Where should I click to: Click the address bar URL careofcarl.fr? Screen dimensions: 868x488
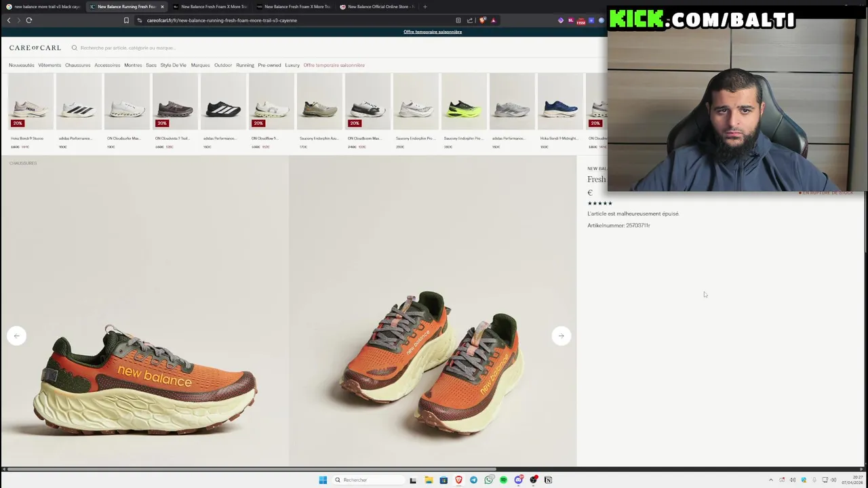(x=222, y=20)
